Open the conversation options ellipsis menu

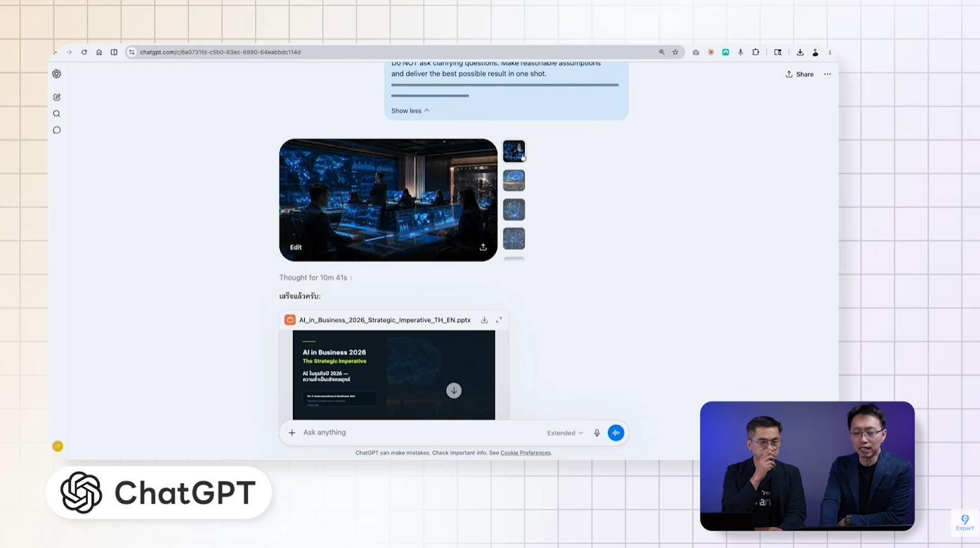tap(828, 74)
